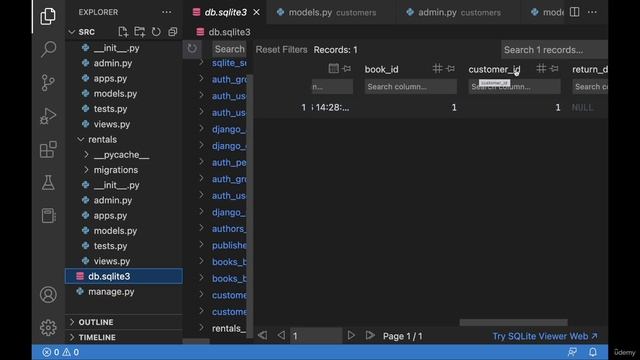
Task: Select the publishe table in list
Action: coord(229,245)
